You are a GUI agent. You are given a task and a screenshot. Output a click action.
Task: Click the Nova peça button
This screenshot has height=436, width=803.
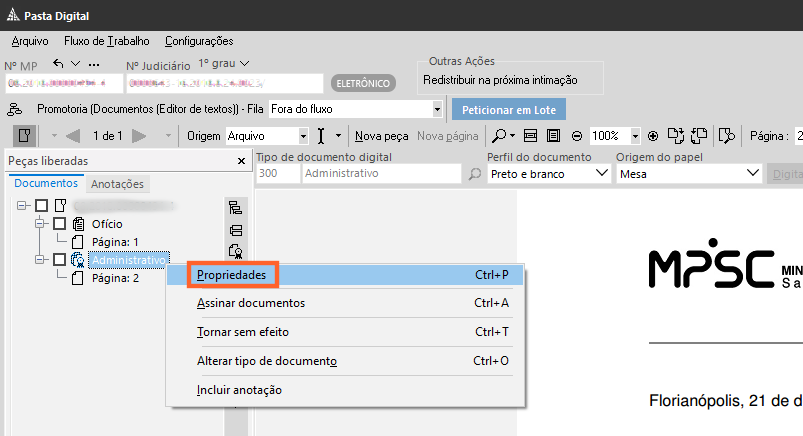point(382,135)
